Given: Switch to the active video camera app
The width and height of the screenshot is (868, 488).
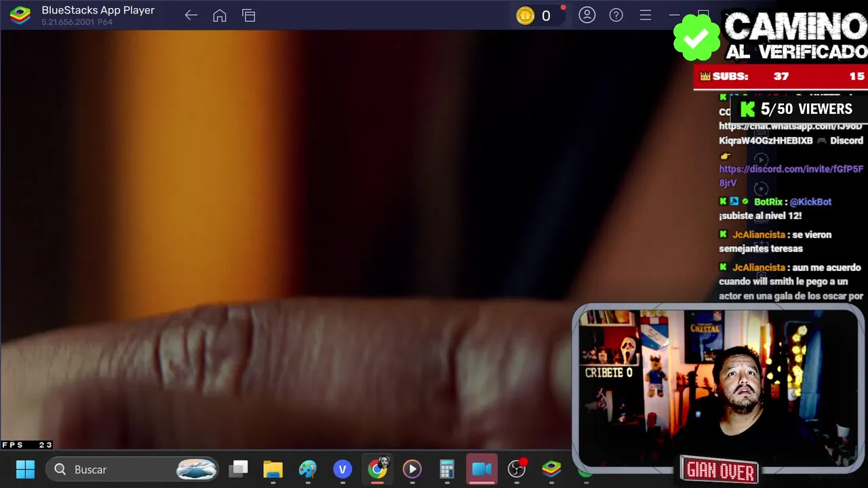Looking at the screenshot, I should pos(481,469).
